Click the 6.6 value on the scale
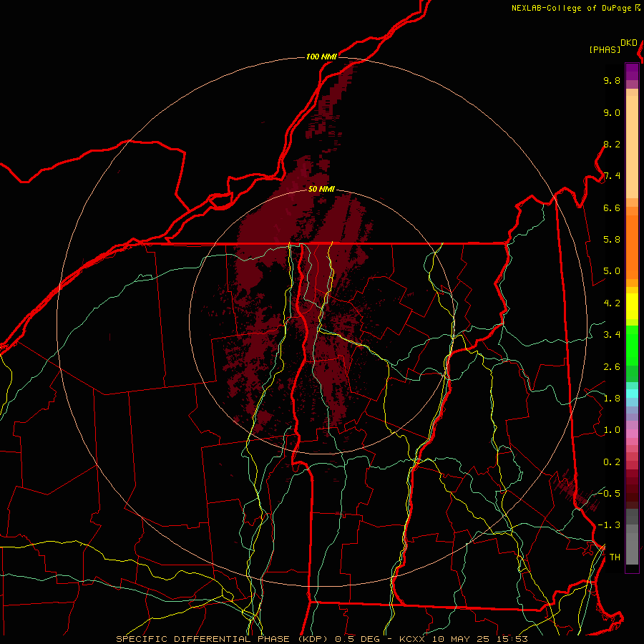This screenshot has height=644, width=644. tap(612, 208)
